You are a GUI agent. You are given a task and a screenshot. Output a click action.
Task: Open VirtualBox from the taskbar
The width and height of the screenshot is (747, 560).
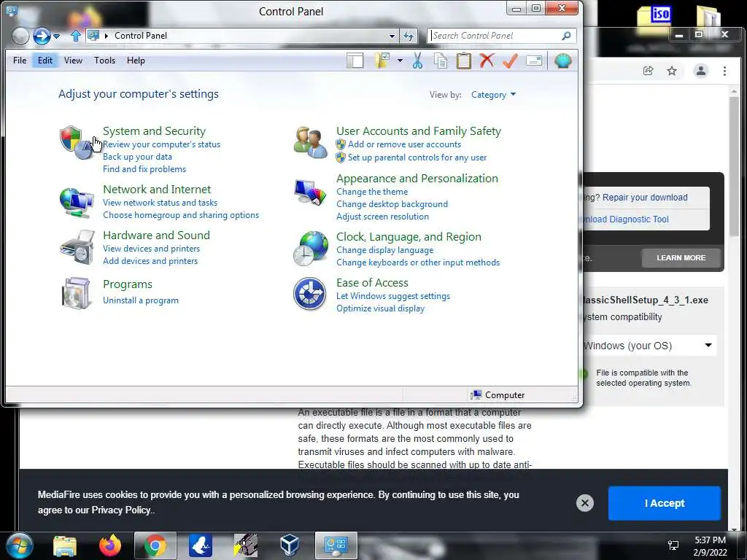289,545
